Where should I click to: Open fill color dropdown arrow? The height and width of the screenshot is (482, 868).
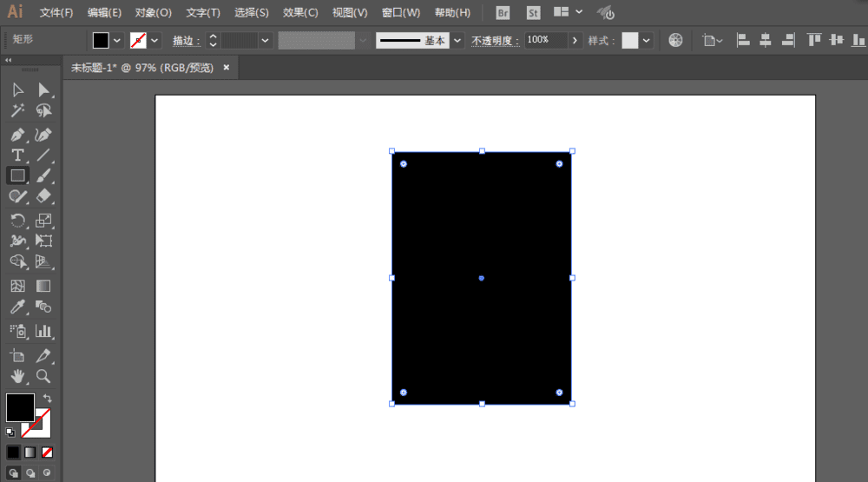(117, 41)
